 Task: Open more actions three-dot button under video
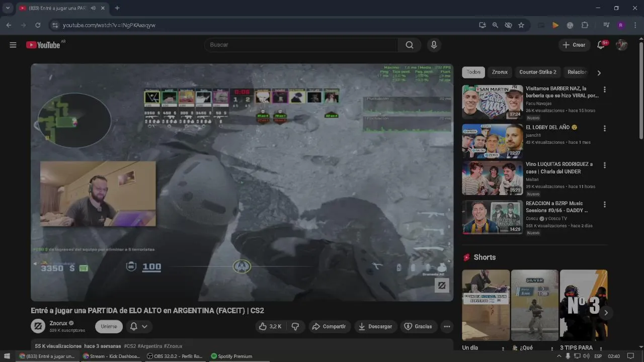coord(447,326)
